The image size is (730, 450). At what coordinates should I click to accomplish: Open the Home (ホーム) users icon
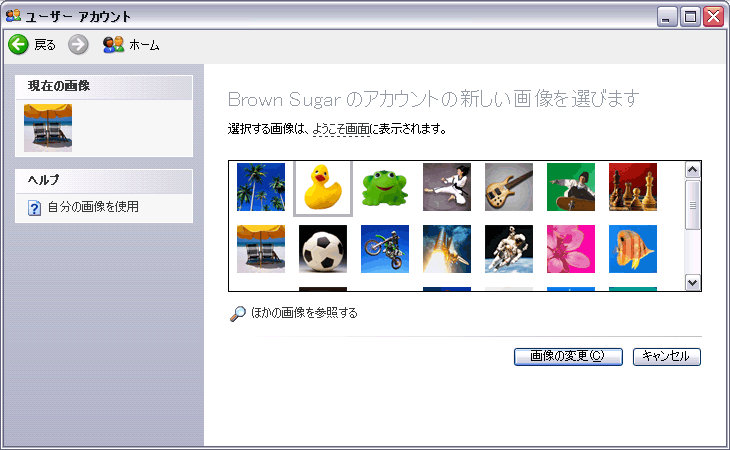pyautogui.click(x=113, y=45)
